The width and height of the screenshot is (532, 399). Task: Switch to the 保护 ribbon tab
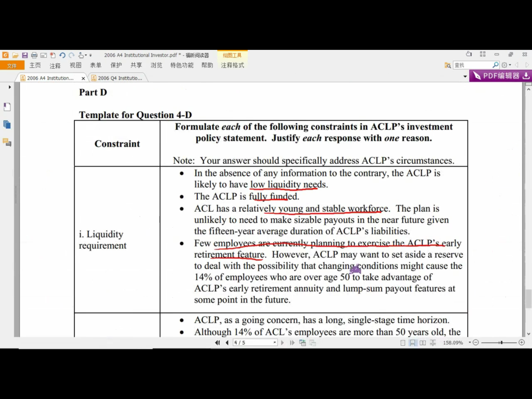tap(116, 65)
